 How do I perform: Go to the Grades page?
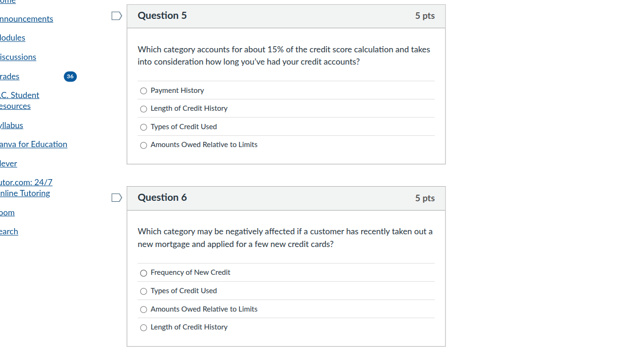9,76
